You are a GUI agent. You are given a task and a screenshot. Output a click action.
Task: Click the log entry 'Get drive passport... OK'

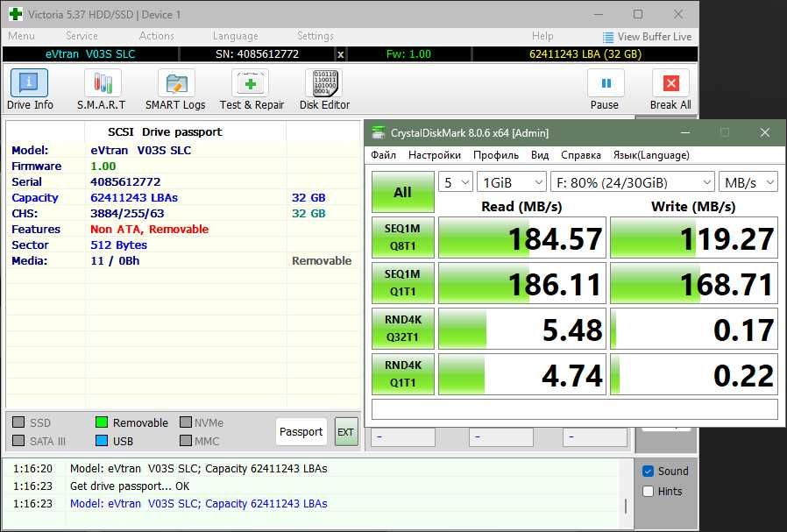coord(130,486)
